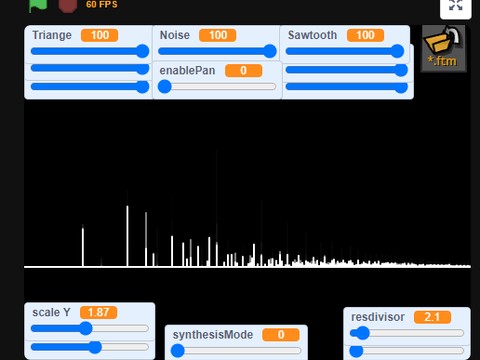Image resolution: width=480 pixels, height=360 pixels.
Task: Adjust the Triange slider
Action: point(90,51)
